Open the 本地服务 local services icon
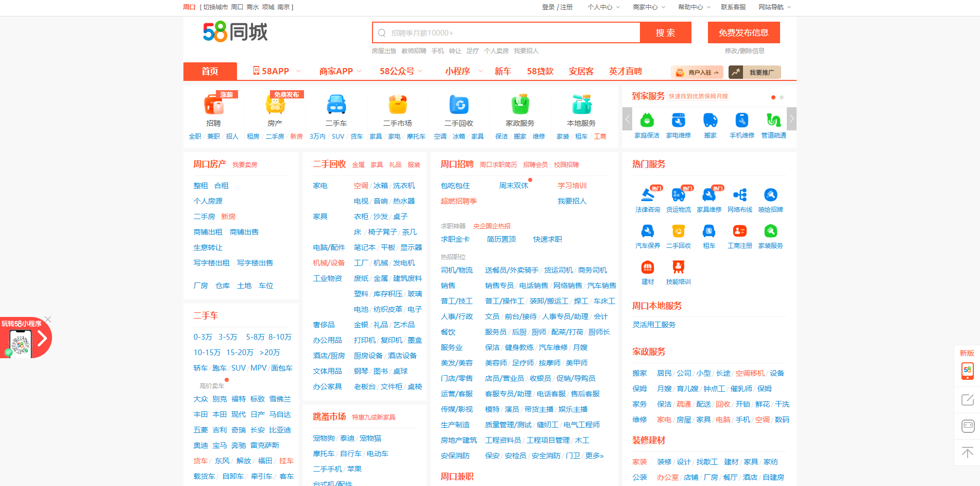This screenshot has height=486, width=980. click(x=581, y=105)
